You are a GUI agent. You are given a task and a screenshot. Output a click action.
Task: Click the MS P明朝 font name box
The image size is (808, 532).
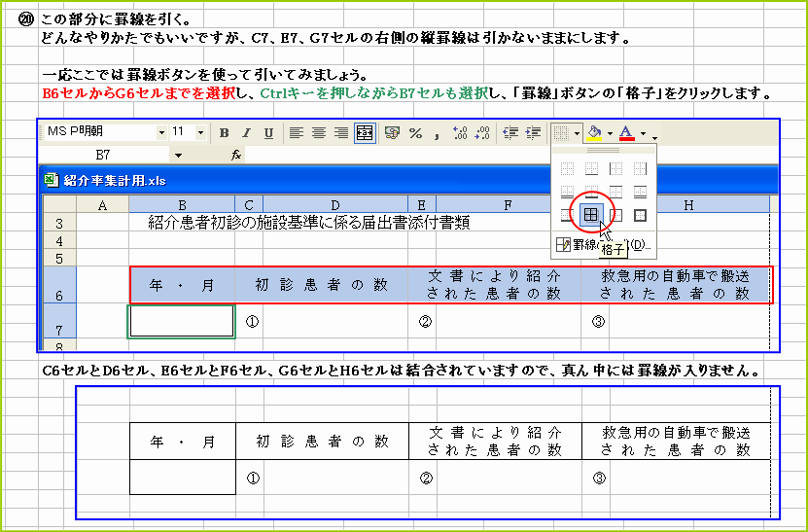[100, 132]
